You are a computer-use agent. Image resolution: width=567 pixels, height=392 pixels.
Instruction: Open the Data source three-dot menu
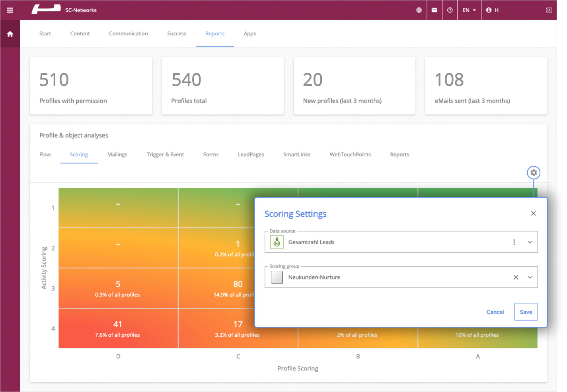(x=514, y=242)
